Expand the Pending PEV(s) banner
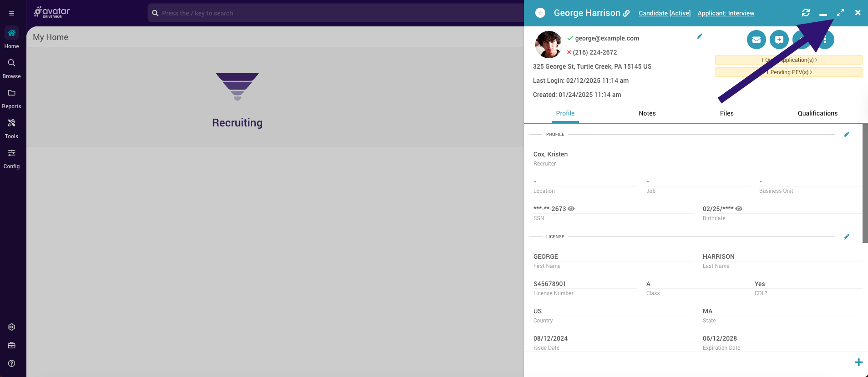This screenshot has width=868, height=377. (788, 72)
